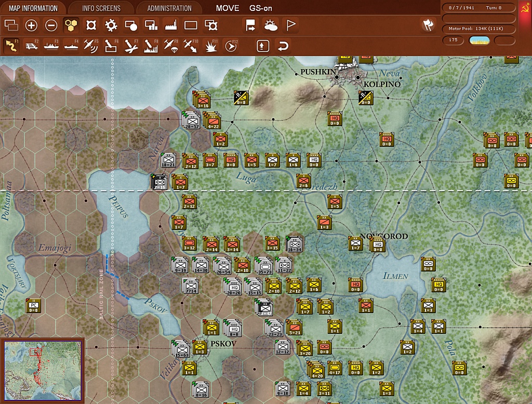532x404 pixels.
Task: Toggle the counter-with-gear overlay icon
Action: [x=211, y=25]
